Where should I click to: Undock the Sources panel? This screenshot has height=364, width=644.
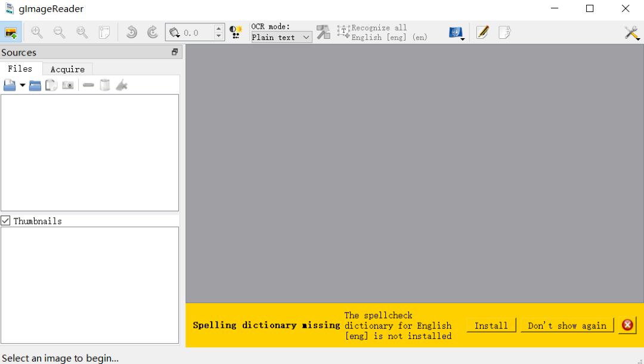coord(175,53)
